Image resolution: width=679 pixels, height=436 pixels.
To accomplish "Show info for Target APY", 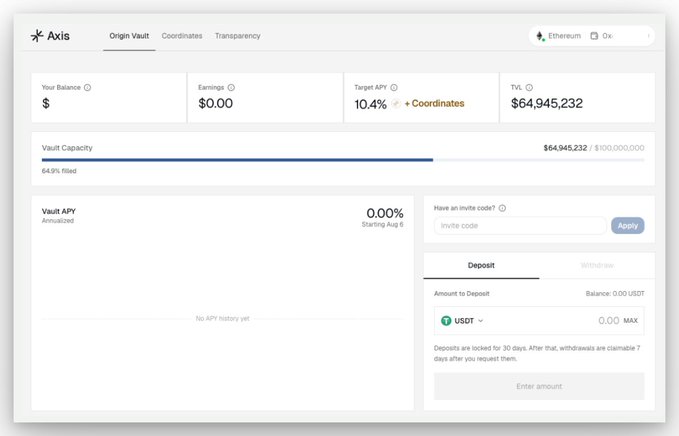I will (394, 87).
